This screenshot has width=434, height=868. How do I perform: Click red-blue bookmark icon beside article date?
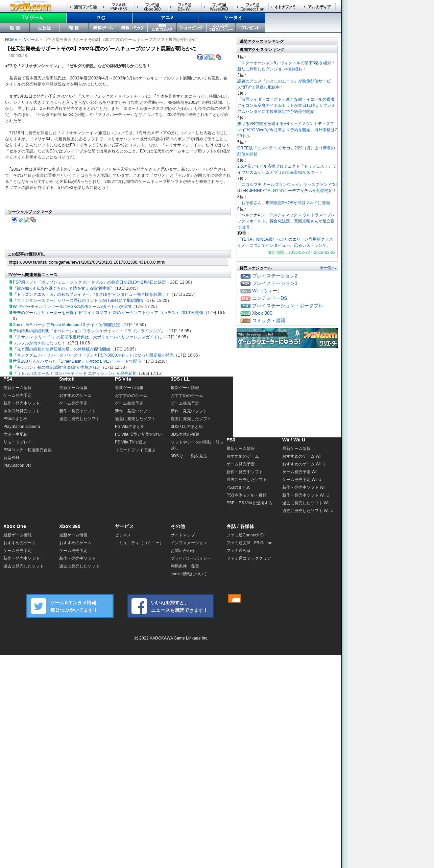click(219, 57)
